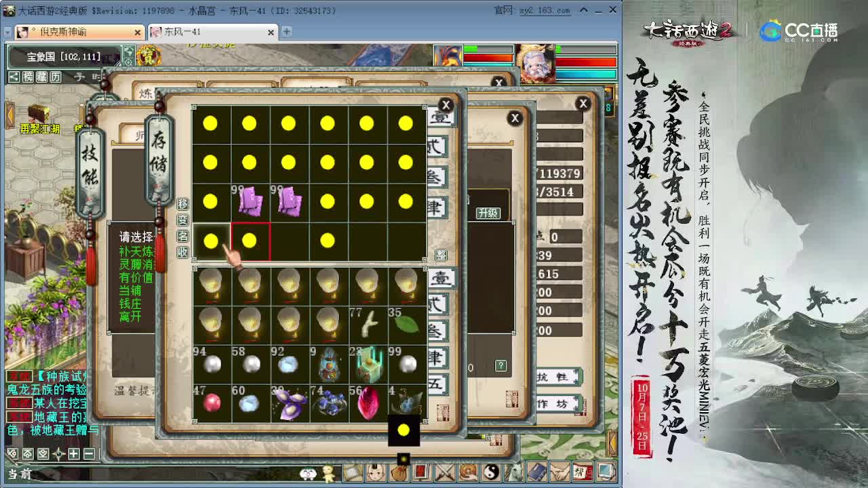Click the chat emoji face icon

click(x=308, y=473)
